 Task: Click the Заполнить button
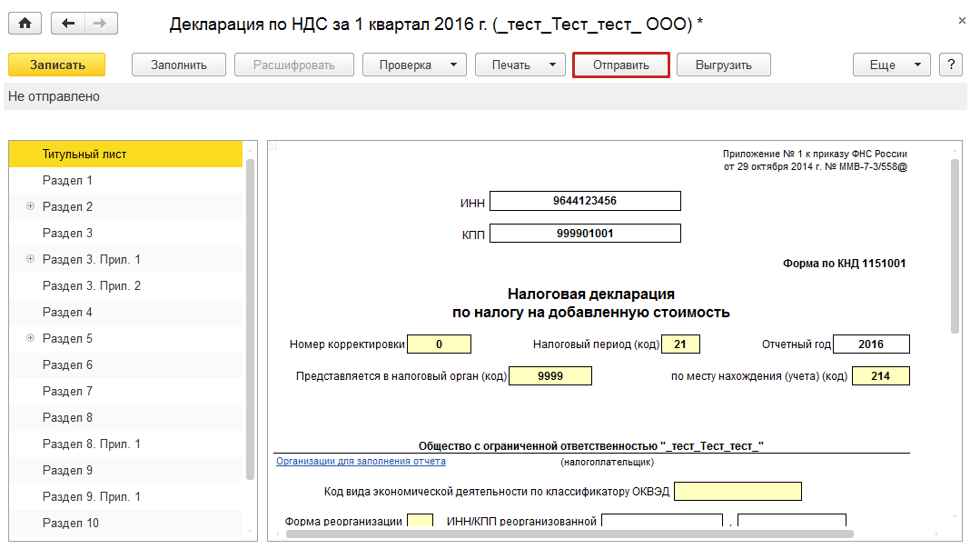point(178,65)
